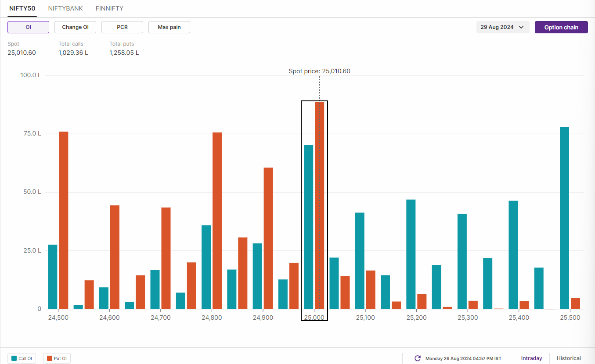The image size is (595, 364).
Task: Click the 24,500 x-axis strike label
Action: [58, 317]
